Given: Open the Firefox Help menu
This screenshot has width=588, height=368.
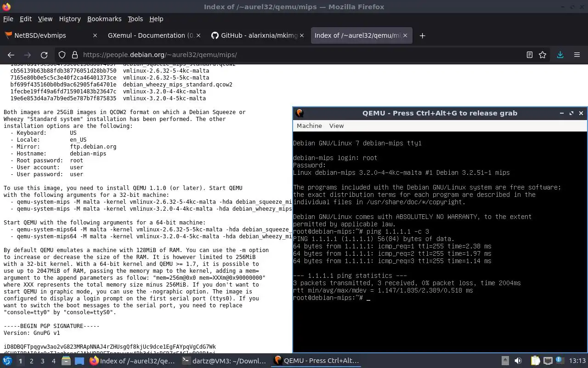Looking at the screenshot, I should [156, 19].
